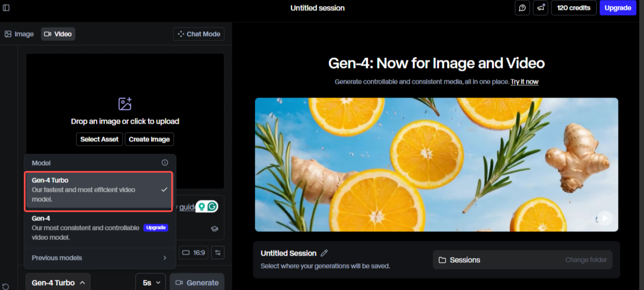
Task: Click the Untitled session title in header
Action: point(318,8)
